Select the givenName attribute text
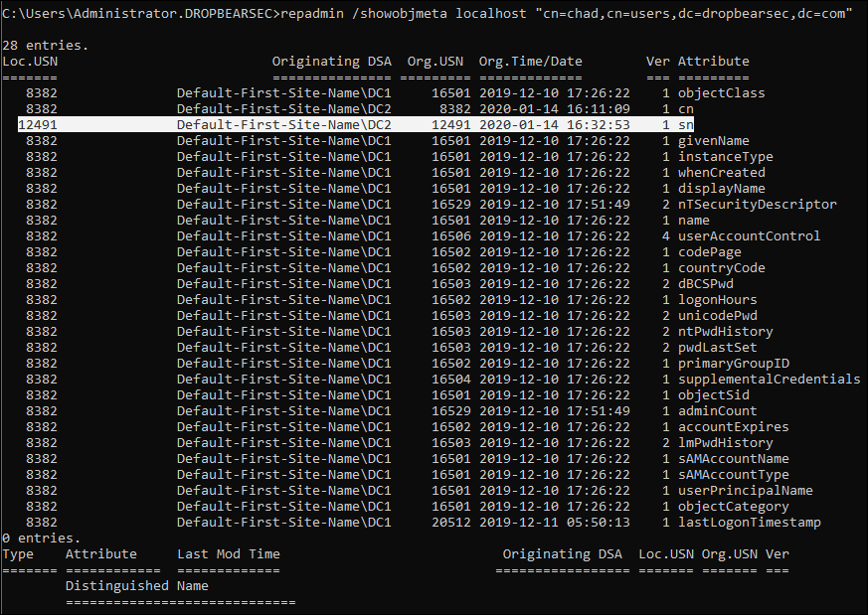868x615 pixels. click(x=714, y=140)
